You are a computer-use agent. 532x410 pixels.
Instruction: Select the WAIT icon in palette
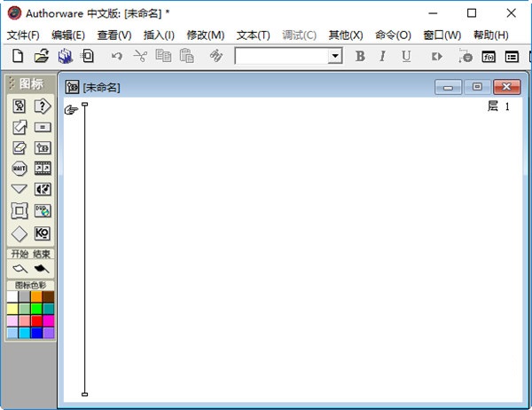pos(19,168)
